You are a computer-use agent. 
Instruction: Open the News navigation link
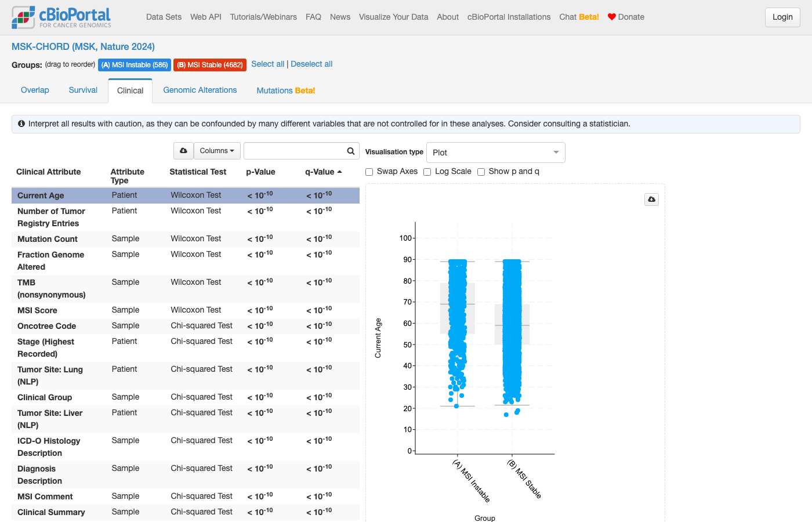coord(340,17)
